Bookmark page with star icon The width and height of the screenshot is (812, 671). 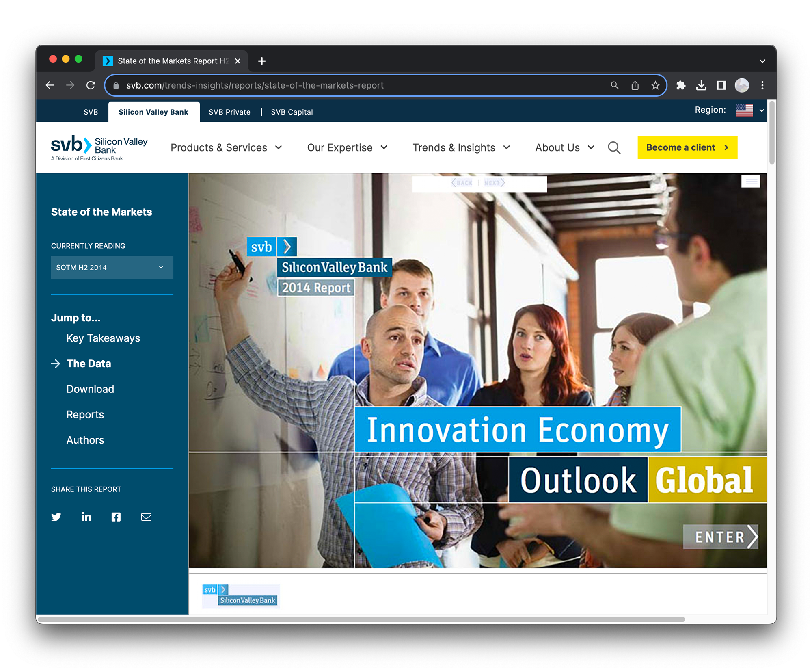[x=655, y=85]
